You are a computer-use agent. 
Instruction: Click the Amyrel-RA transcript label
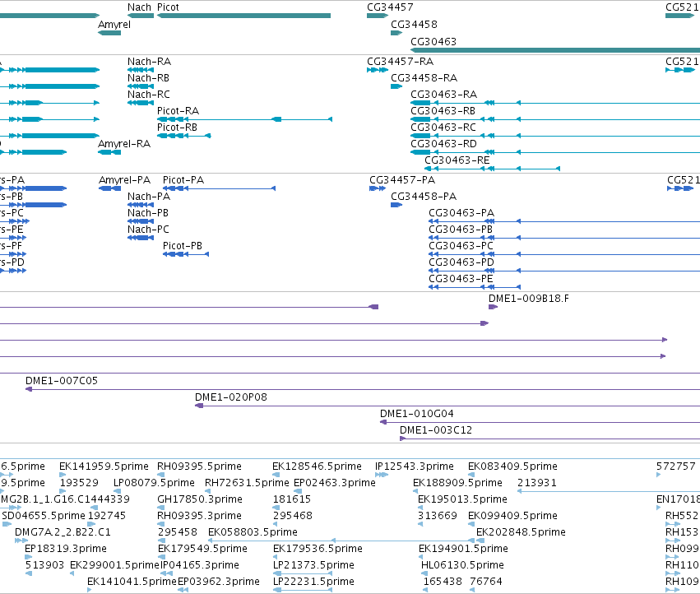[x=124, y=143]
